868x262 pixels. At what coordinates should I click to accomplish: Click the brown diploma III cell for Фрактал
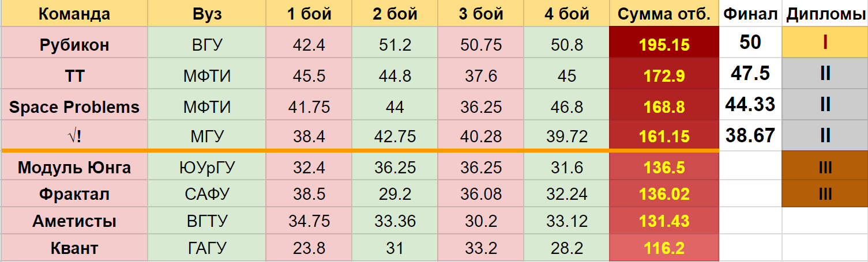[x=825, y=194]
